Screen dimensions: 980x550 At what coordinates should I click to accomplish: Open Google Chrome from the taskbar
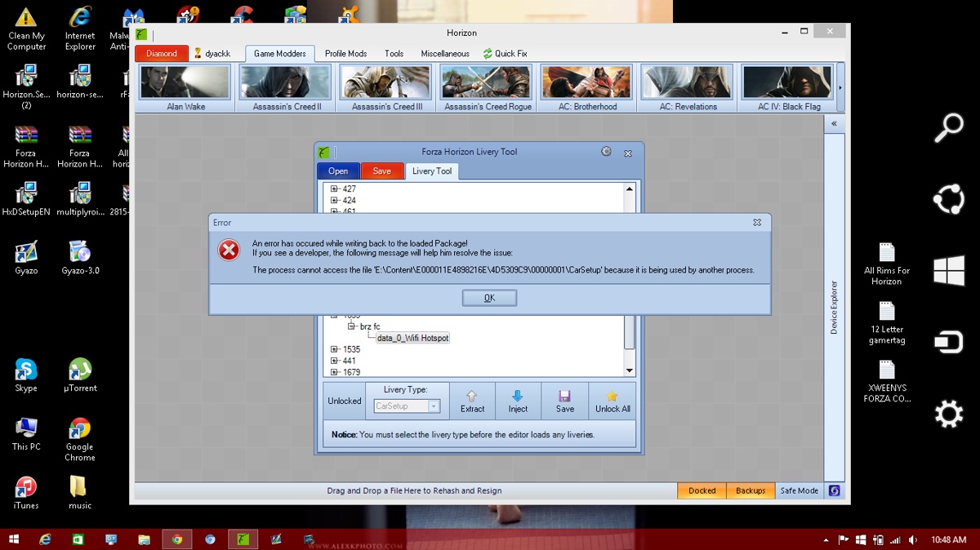pyautogui.click(x=176, y=539)
